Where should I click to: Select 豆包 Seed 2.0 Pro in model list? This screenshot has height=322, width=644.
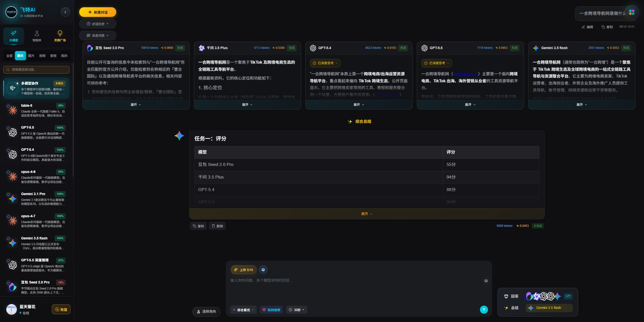36,287
